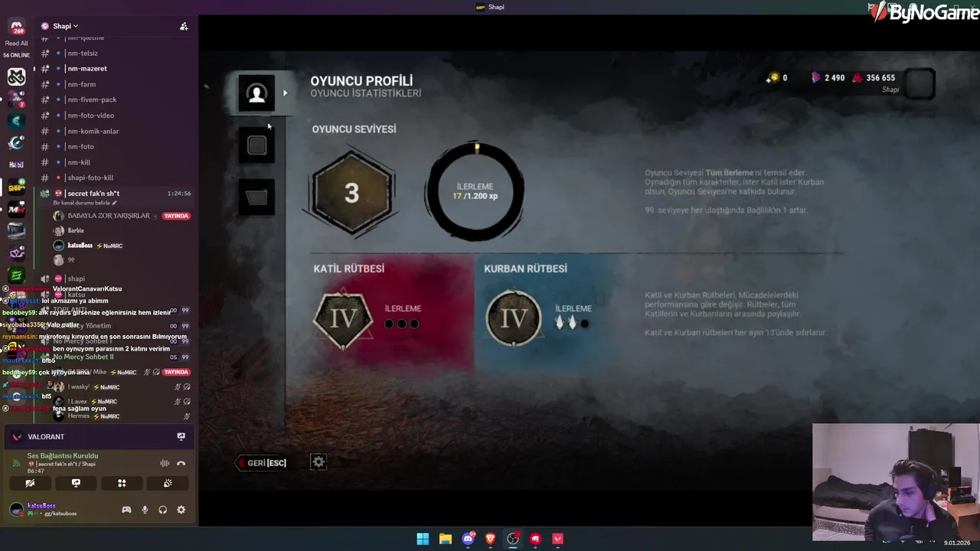Click the Kurban rank progress pips

[573, 324]
